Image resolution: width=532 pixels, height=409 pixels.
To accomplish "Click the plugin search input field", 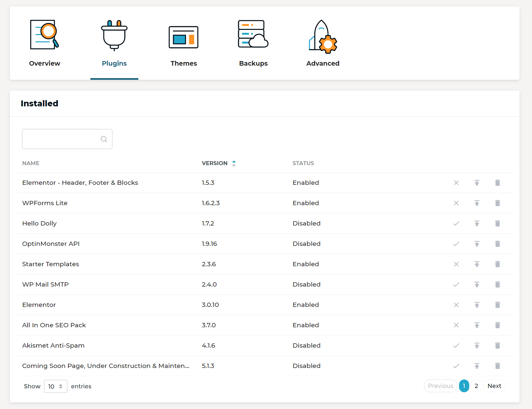I will 67,139.
